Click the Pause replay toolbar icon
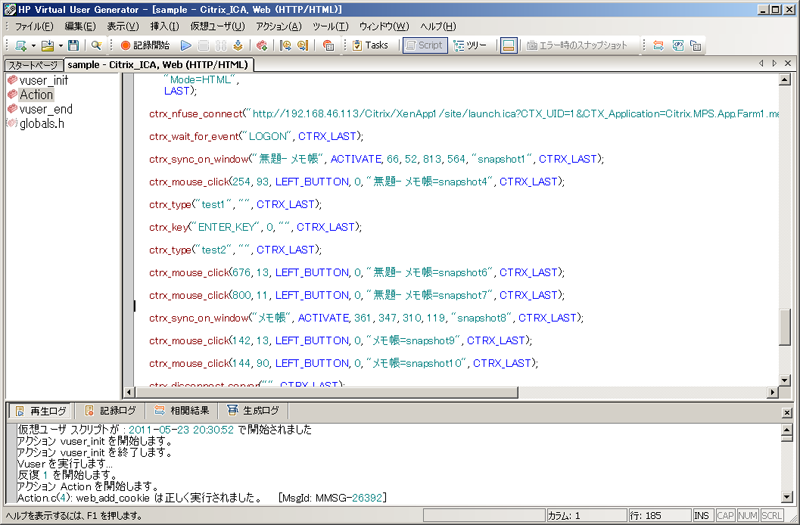This screenshot has width=800, height=525. tap(220, 45)
